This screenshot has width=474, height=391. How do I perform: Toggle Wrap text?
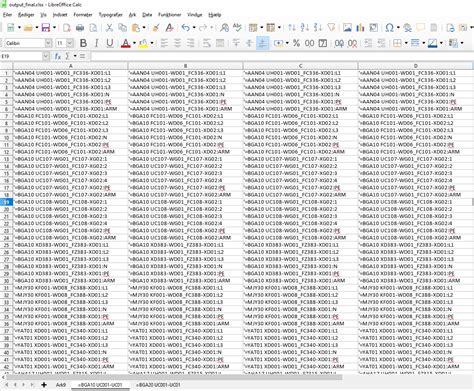[207, 43]
